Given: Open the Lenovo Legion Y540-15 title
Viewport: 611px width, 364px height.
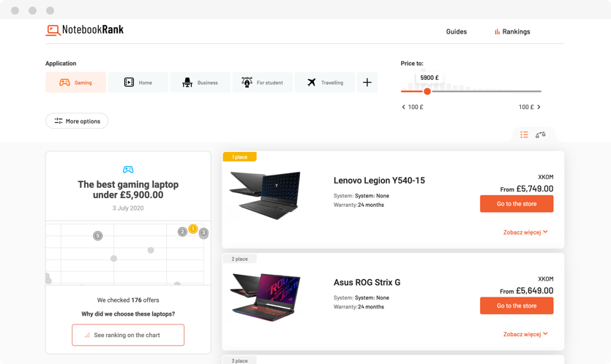Looking at the screenshot, I should coord(379,181).
